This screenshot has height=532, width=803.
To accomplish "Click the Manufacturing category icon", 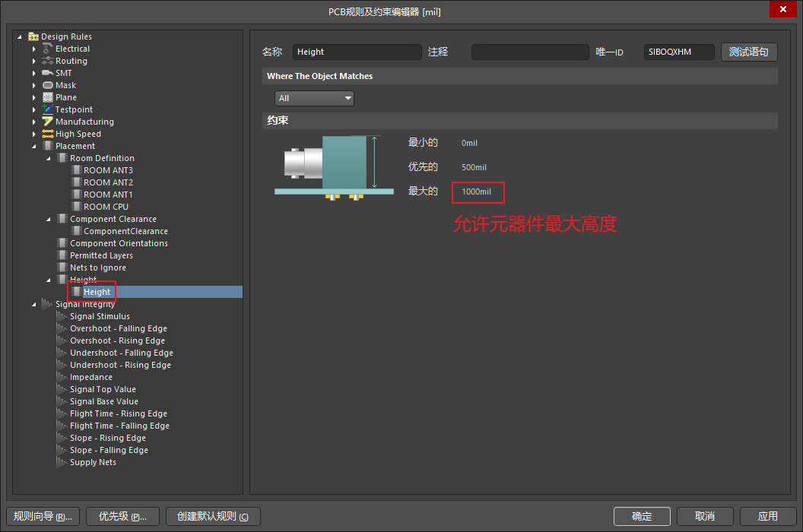I will coord(47,122).
